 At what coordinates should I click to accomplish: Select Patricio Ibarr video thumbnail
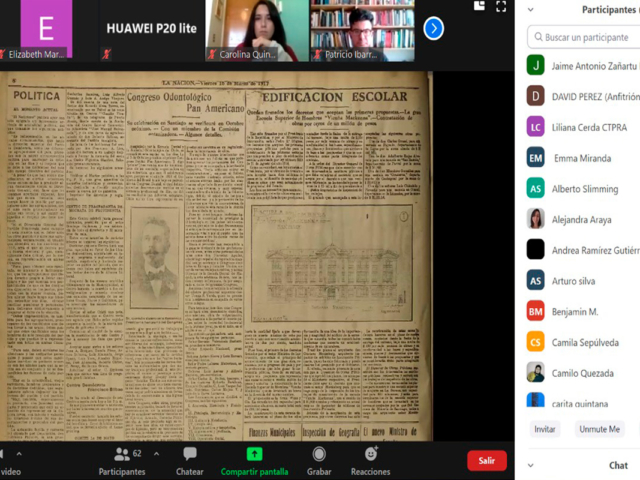(x=362, y=31)
